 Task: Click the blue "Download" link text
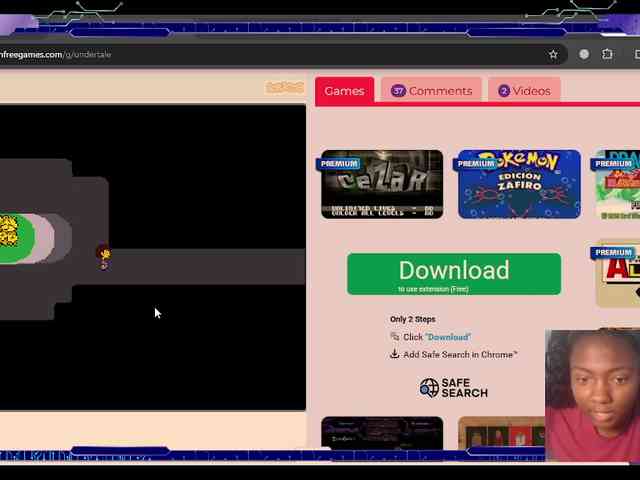[448, 337]
